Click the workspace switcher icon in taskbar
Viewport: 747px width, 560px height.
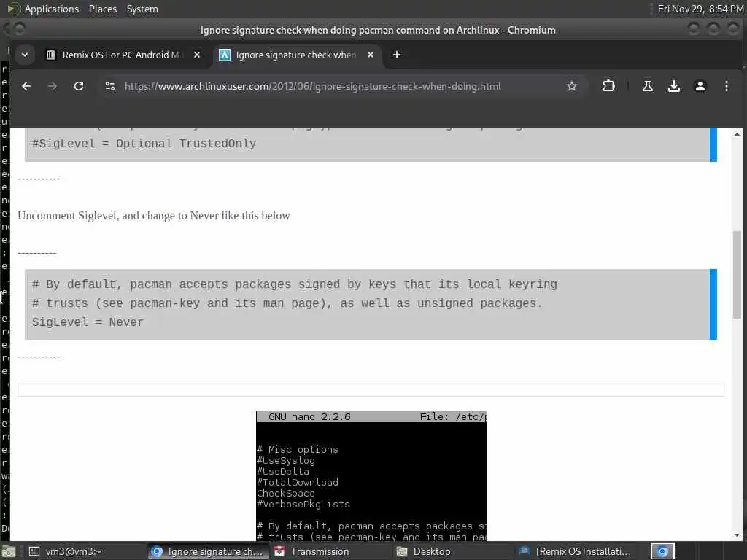[x=662, y=551]
